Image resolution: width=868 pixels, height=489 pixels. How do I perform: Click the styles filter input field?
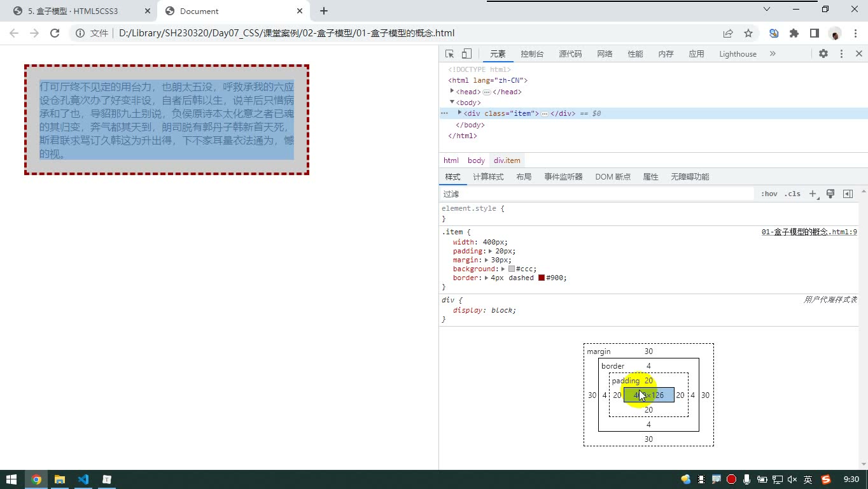point(596,194)
